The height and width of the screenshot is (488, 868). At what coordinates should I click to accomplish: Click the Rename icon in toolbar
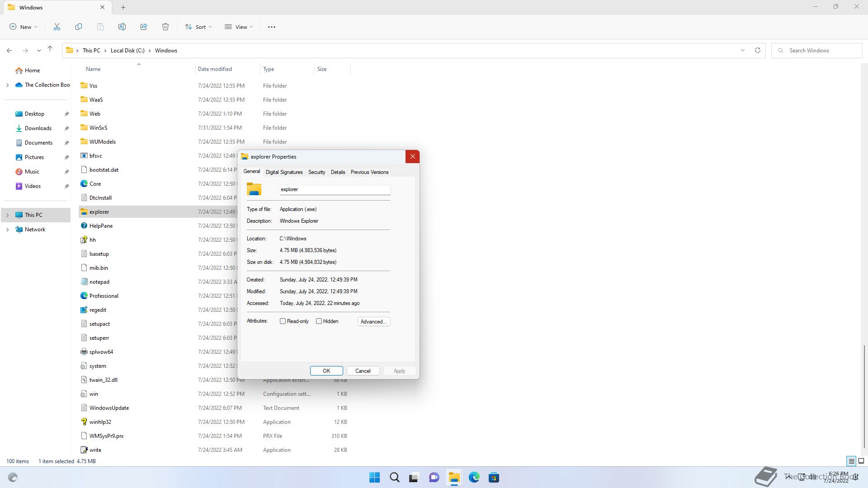(122, 27)
